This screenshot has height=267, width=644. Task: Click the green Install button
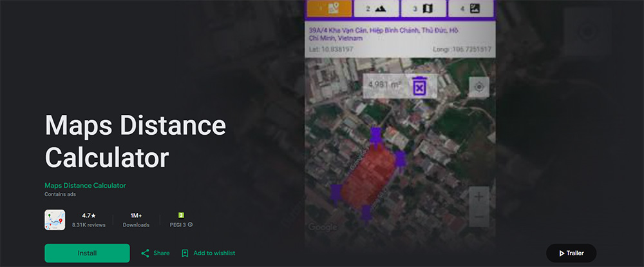coord(87,253)
